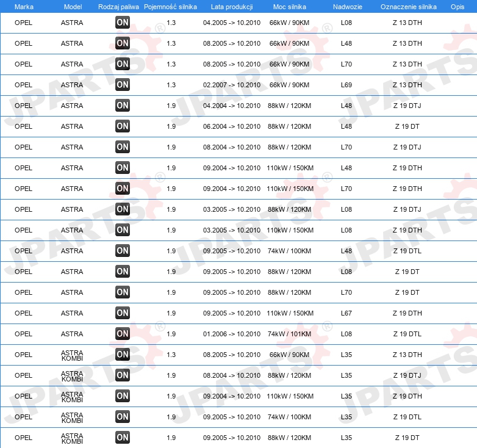Click the ON icon in the 09.2005 L70 120KM row
Image resolution: width=477 pixels, height=448 pixels.
coord(123,292)
